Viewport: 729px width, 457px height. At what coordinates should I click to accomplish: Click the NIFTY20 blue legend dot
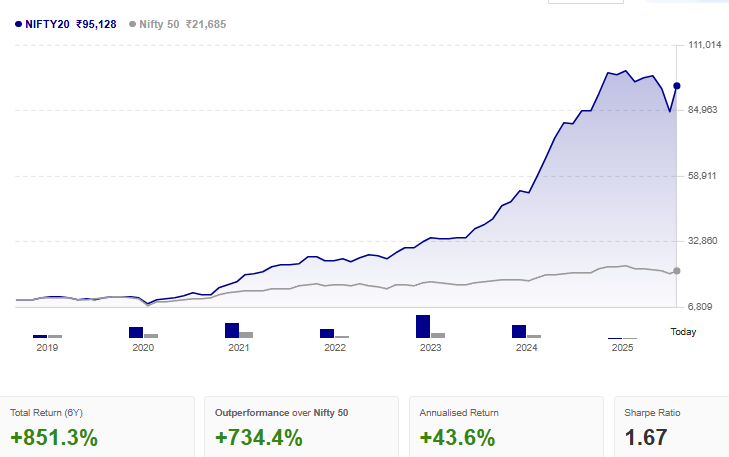coord(19,24)
